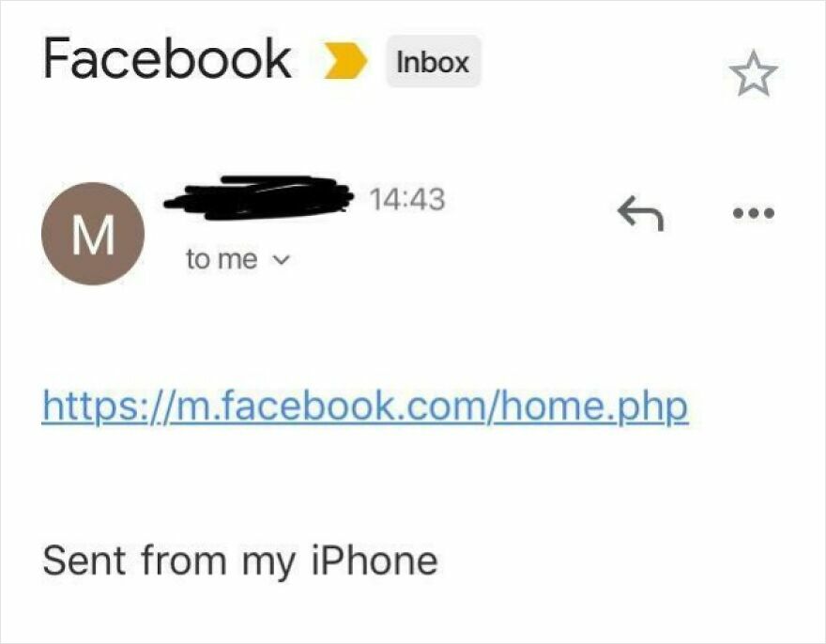Click the subject line "Facebook"
This screenshot has width=826, height=644.
tap(165, 58)
